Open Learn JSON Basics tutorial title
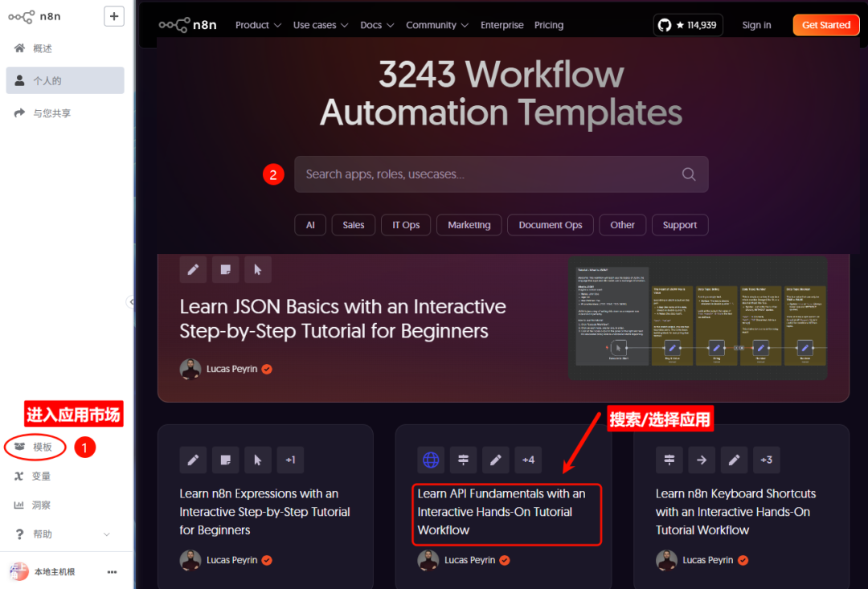 coord(342,318)
